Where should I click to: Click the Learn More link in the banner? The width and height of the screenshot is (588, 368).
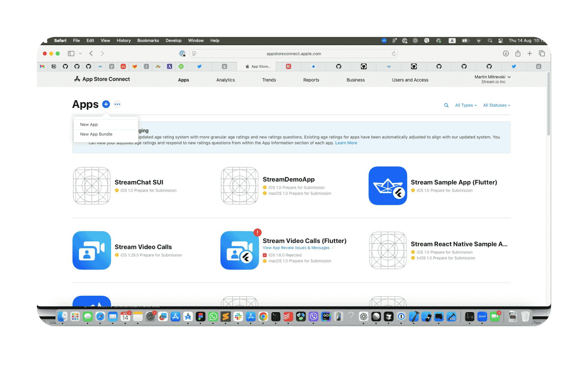click(x=346, y=143)
